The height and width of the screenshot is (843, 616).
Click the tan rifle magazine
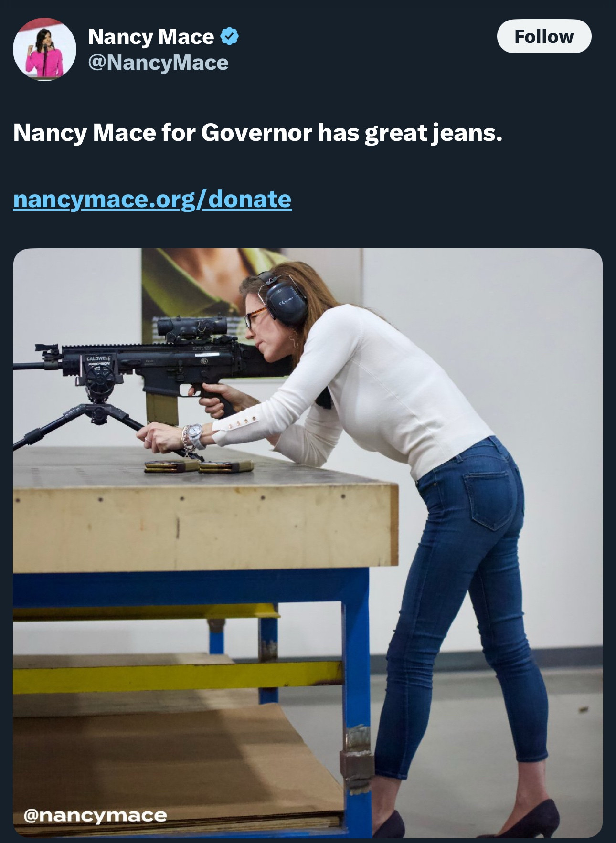[x=162, y=409]
